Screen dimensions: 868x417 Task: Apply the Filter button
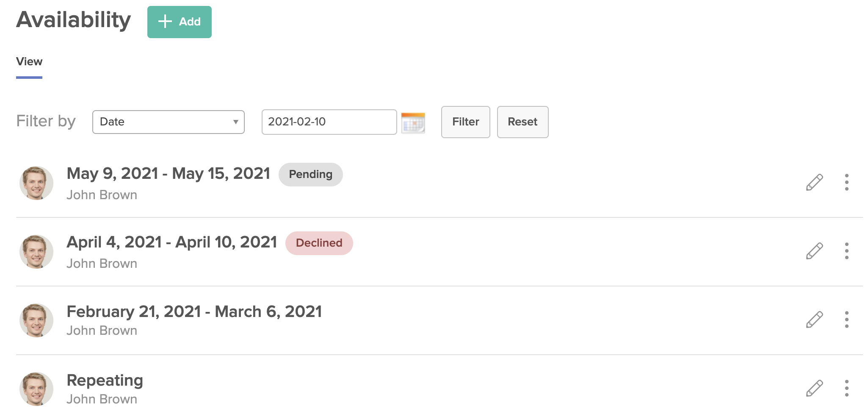pyautogui.click(x=465, y=122)
